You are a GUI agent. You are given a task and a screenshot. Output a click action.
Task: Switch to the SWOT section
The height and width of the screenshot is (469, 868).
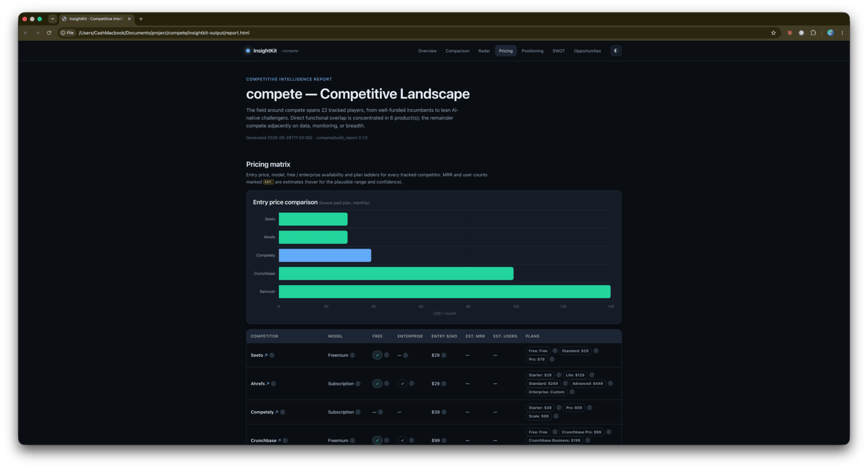(558, 51)
